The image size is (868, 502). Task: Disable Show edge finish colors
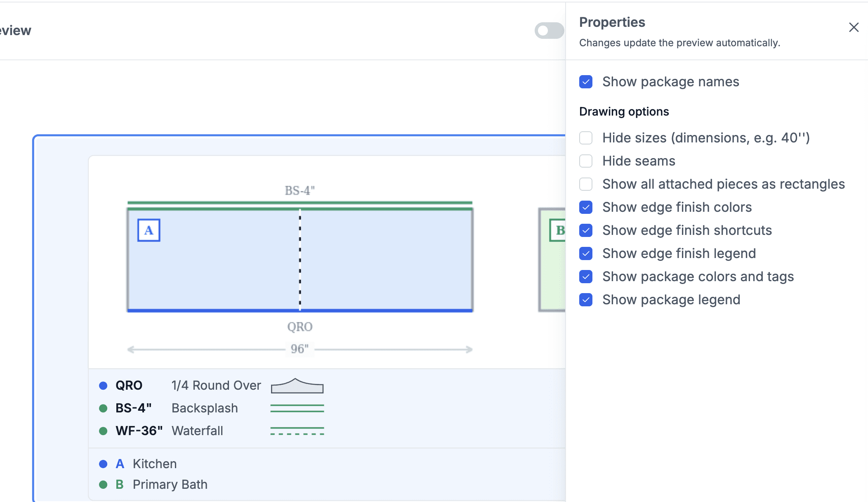tap(586, 207)
